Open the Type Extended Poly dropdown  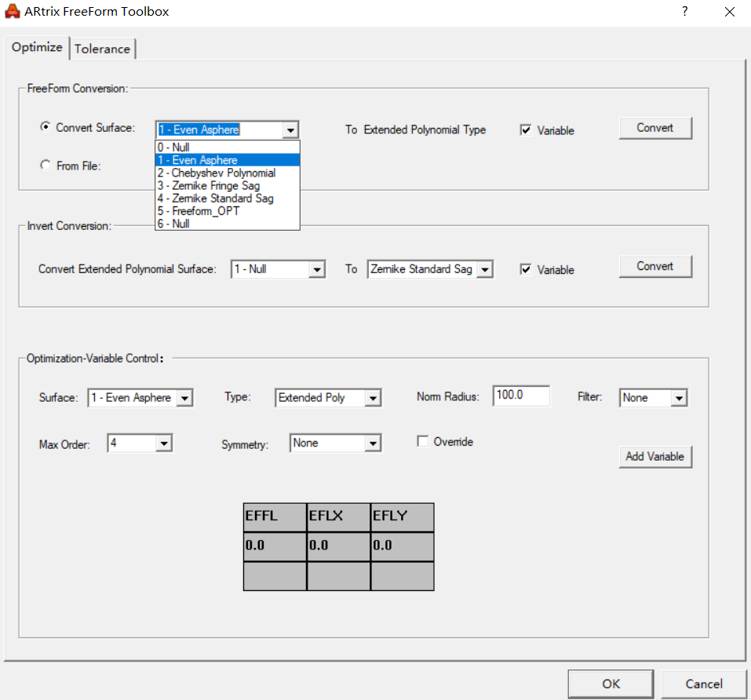click(372, 398)
